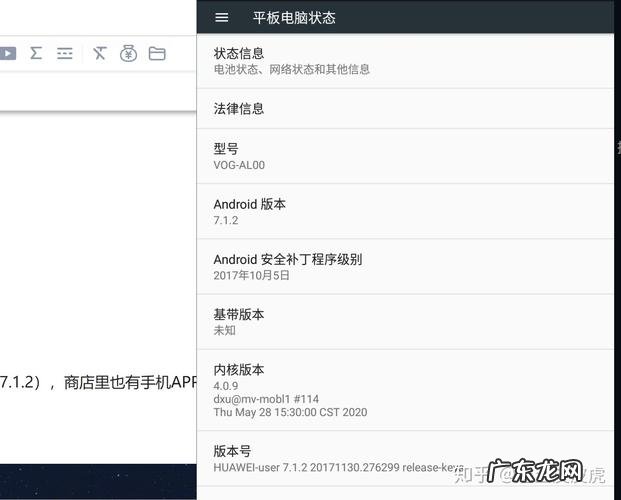Click the text line mentioning 商店里也有手机

pyautogui.click(x=100, y=381)
